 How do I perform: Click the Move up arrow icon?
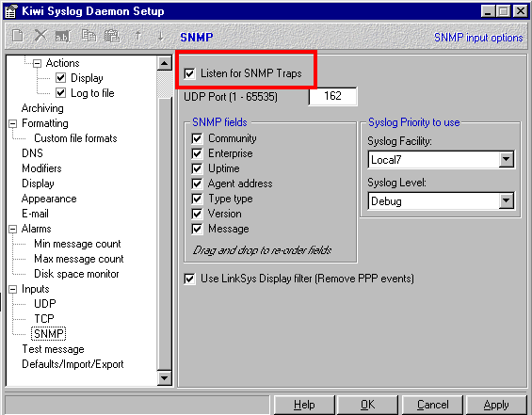click(x=137, y=36)
